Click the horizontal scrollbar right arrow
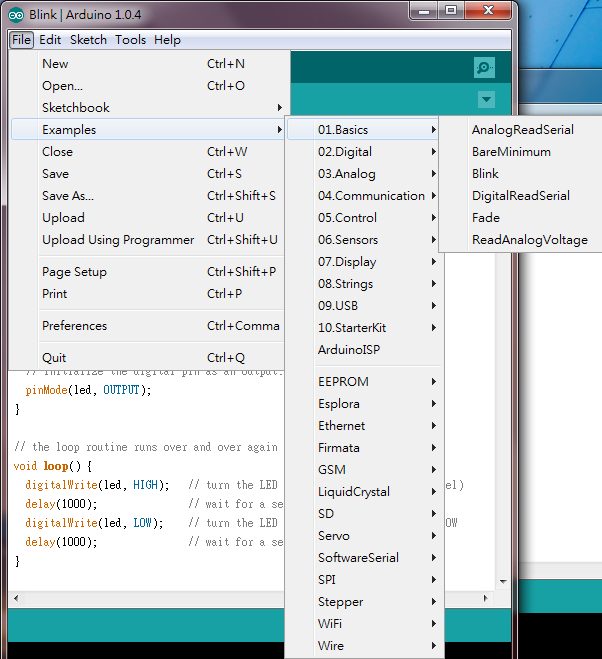 pyautogui.click(x=486, y=598)
